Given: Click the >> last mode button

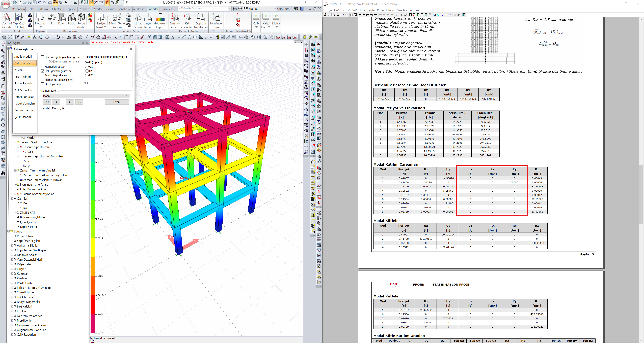Looking at the screenshot, I should click(79, 102).
